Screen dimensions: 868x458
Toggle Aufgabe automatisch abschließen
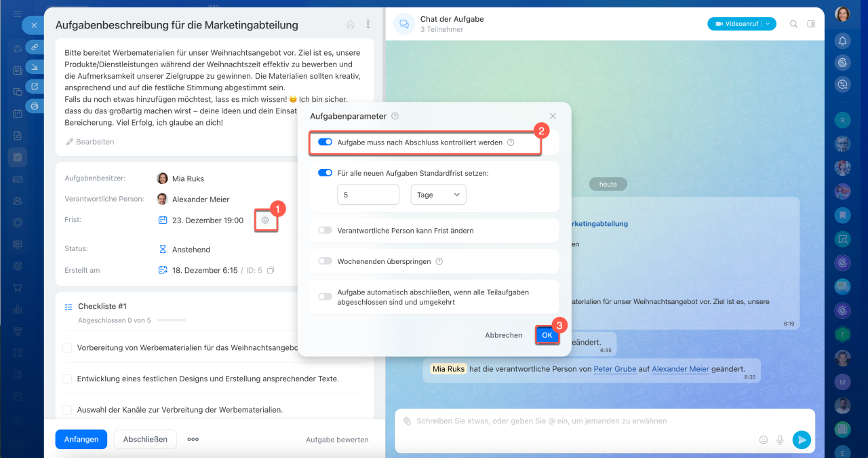[325, 297]
